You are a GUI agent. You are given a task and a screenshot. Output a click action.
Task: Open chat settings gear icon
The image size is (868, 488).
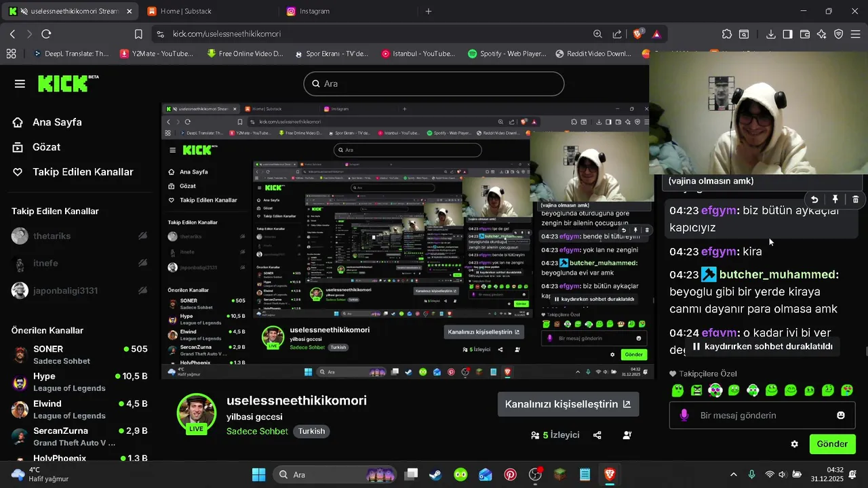[x=795, y=444]
